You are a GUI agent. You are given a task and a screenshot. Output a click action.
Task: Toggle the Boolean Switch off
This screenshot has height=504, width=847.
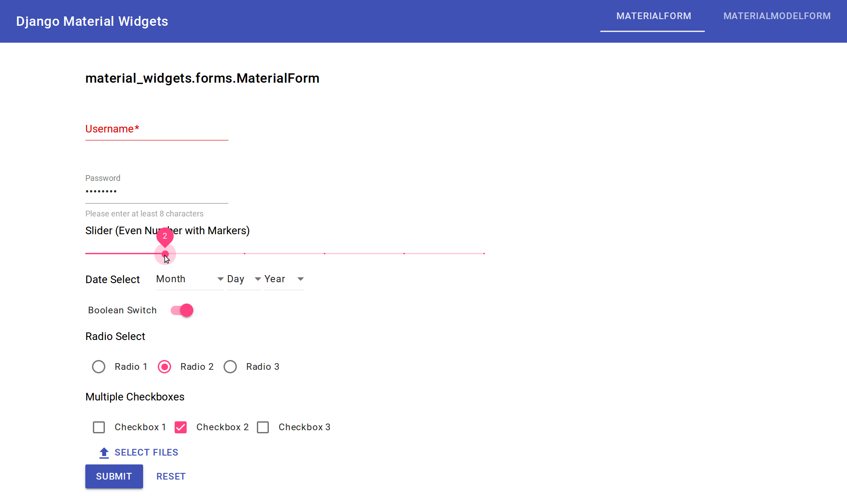(x=182, y=310)
